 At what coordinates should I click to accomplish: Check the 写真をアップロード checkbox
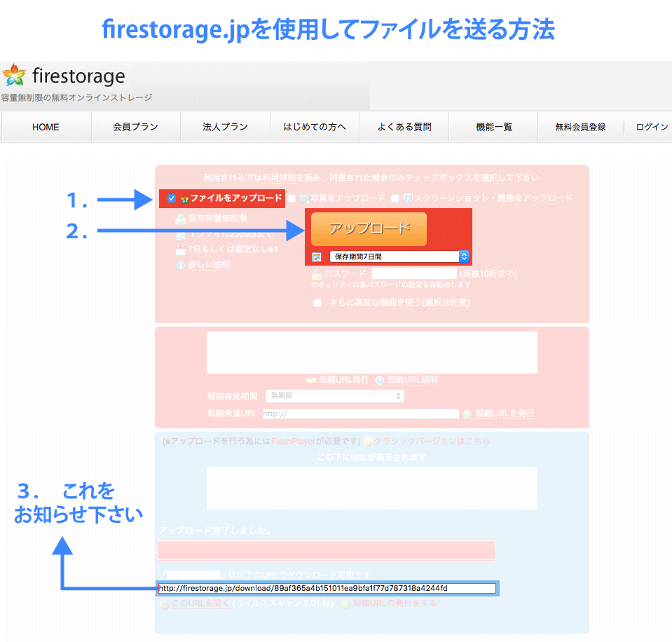point(292,198)
